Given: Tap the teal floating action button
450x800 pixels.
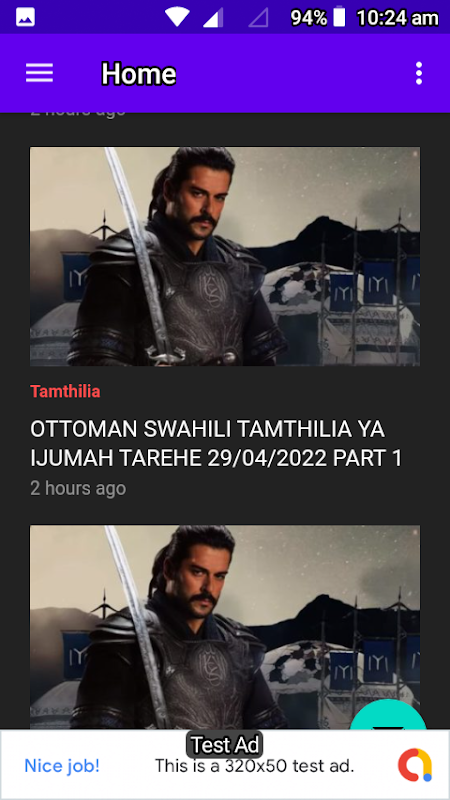Looking at the screenshot, I should (x=388, y=715).
